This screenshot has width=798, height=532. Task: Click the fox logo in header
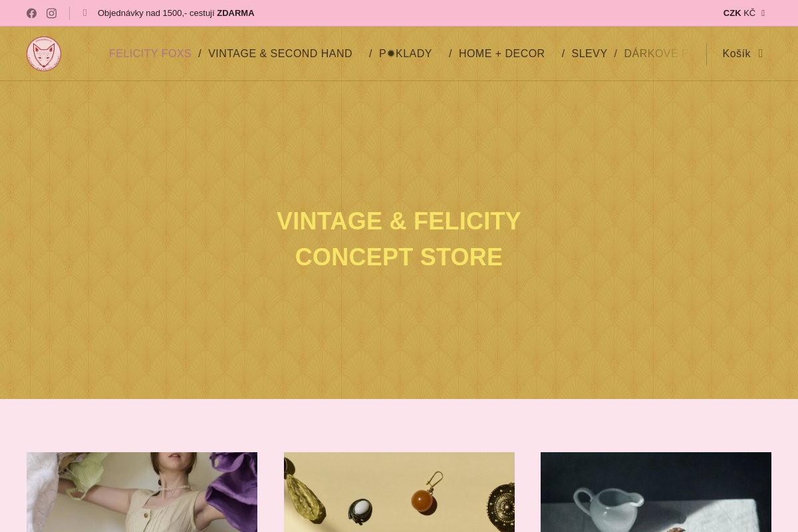click(44, 54)
